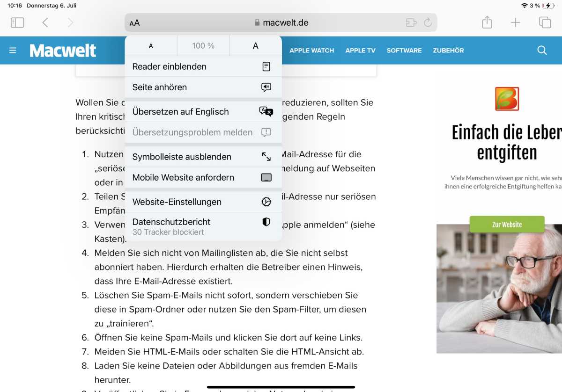Reset page zoom at 100 %
This screenshot has width=562, height=392.
(x=203, y=46)
